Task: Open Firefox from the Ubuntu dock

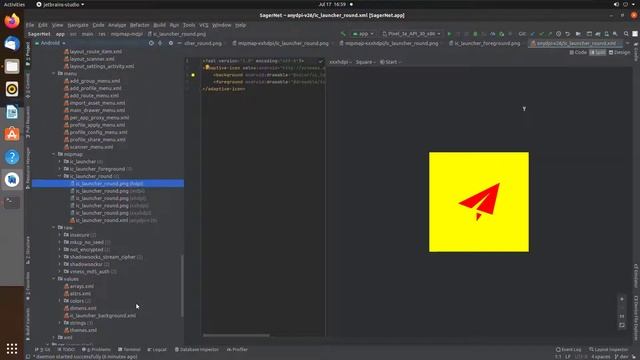Action: [x=12, y=20]
